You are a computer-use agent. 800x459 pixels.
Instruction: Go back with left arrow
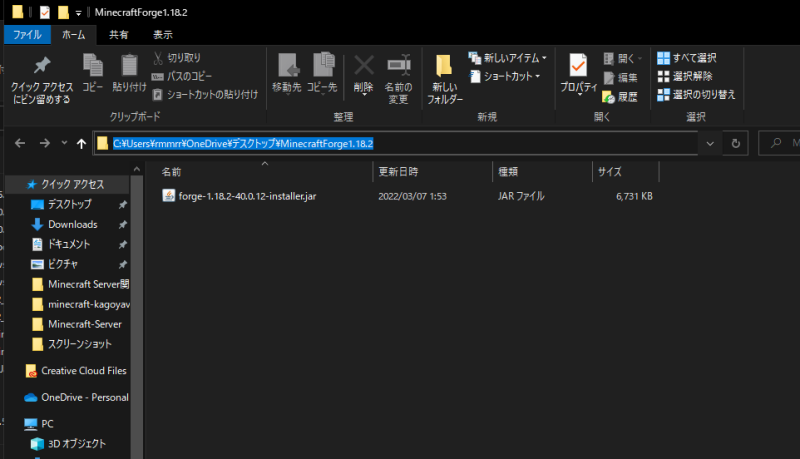(x=20, y=143)
